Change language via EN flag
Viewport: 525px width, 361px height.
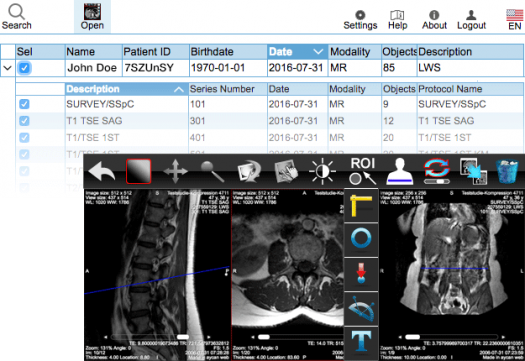515,15
